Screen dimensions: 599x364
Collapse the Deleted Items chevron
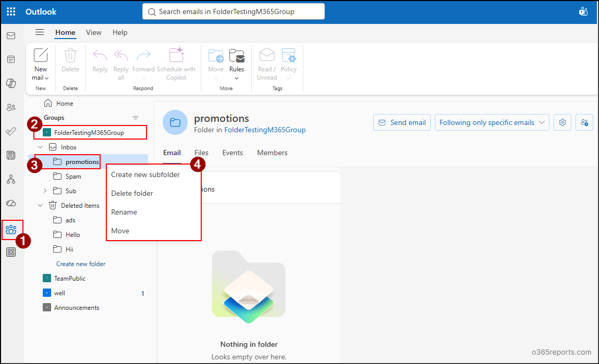tap(40, 205)
